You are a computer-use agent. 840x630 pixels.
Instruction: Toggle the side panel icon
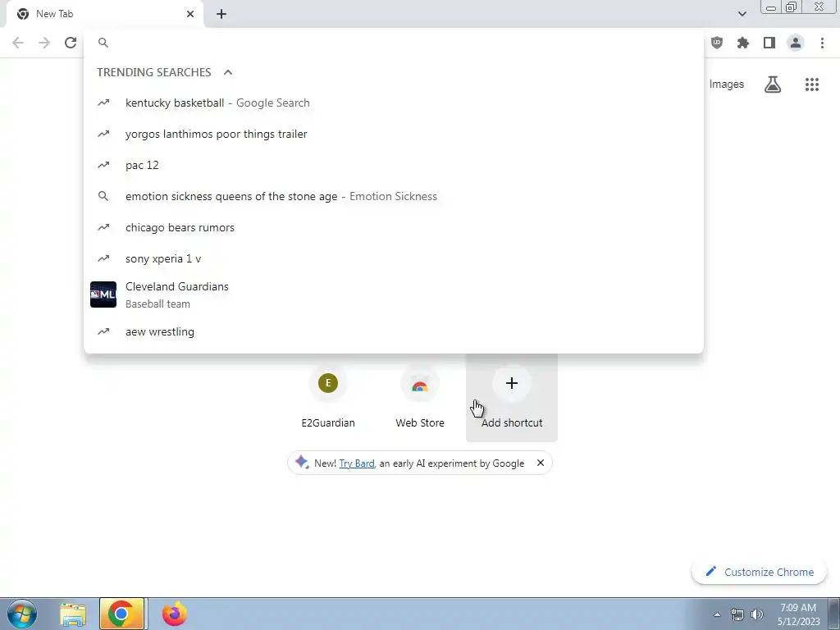coord(769,43)
